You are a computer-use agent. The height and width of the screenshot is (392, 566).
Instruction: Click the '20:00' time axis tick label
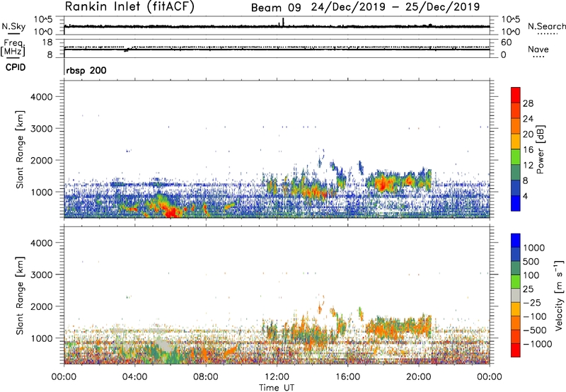[419, 377]
